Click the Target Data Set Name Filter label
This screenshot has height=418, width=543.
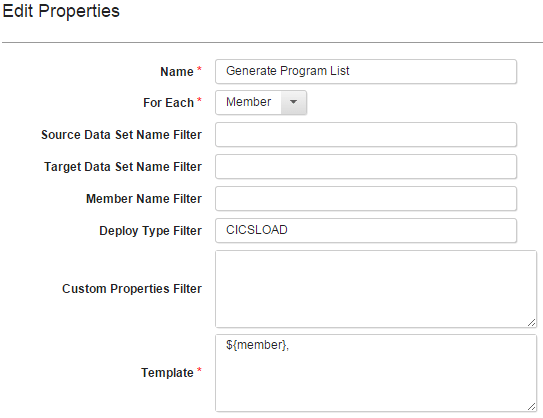pos(123,167)
